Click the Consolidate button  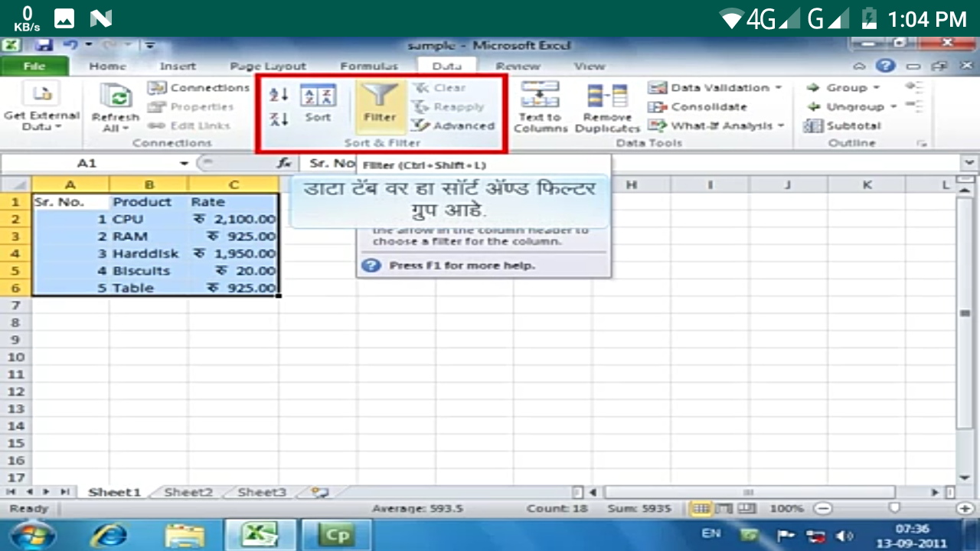click(x=697, y=106)
